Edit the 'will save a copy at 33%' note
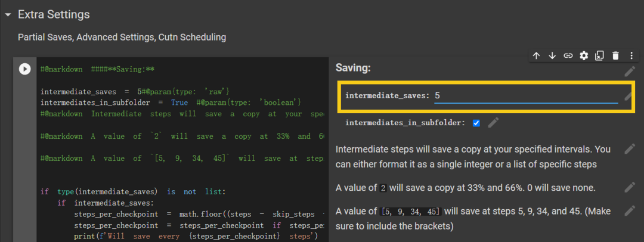Viewport: 644px width, 242px height. (630, 187)
